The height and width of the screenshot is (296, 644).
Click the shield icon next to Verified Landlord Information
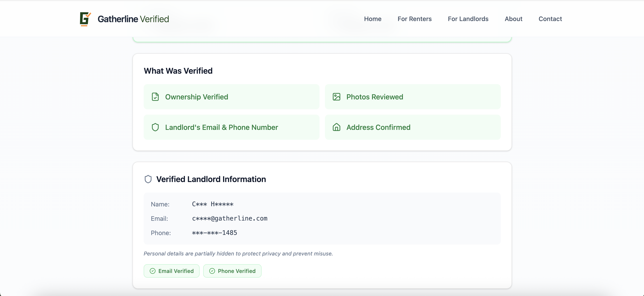point(148,179)
